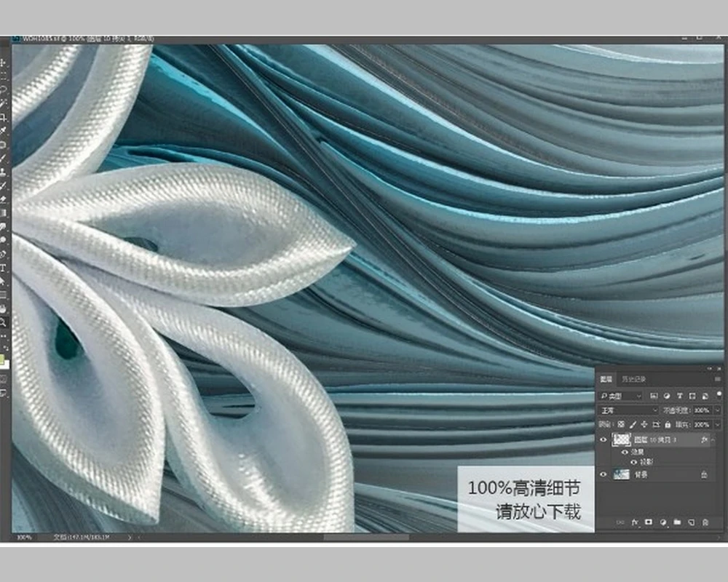This screenshot has height=582, width=728.
Task: Open the layer filter type dropdown
Action: click(x=620, y=396)
